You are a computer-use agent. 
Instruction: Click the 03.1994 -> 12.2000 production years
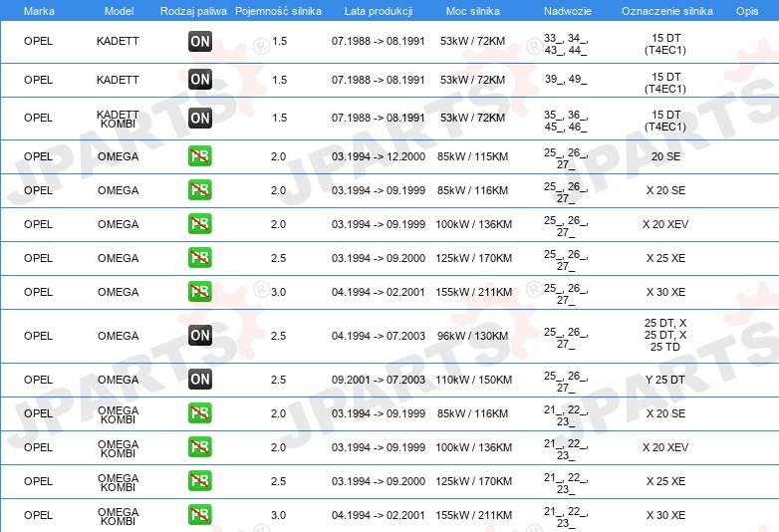(x=379, y=156)
